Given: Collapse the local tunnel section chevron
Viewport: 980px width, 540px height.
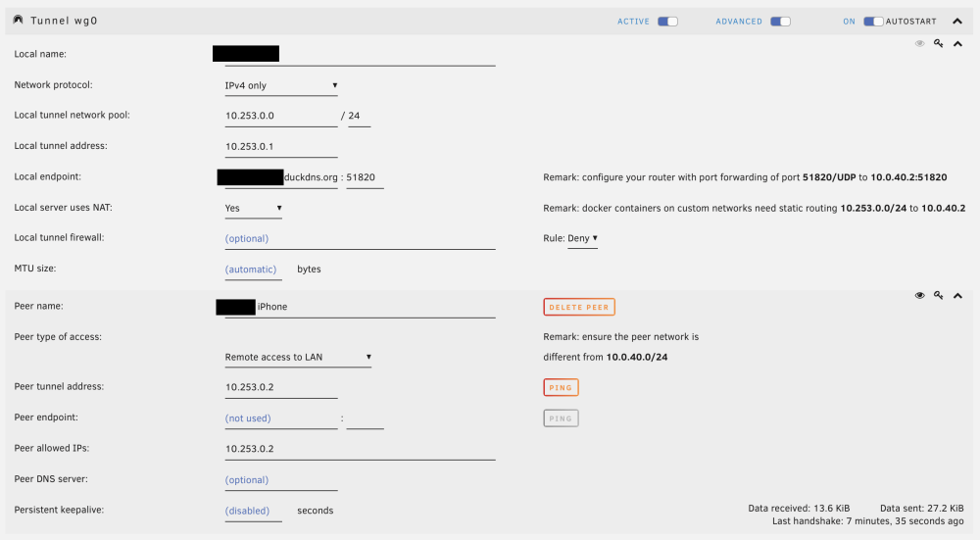Looking at the screenshot, I should (957, 44).
